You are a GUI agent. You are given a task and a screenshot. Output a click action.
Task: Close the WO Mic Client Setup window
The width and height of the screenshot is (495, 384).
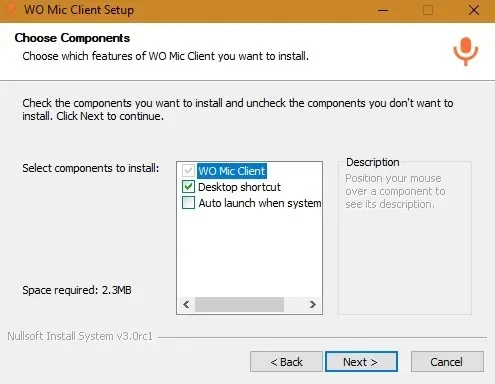pyautogui.click(x=474, y=10)
